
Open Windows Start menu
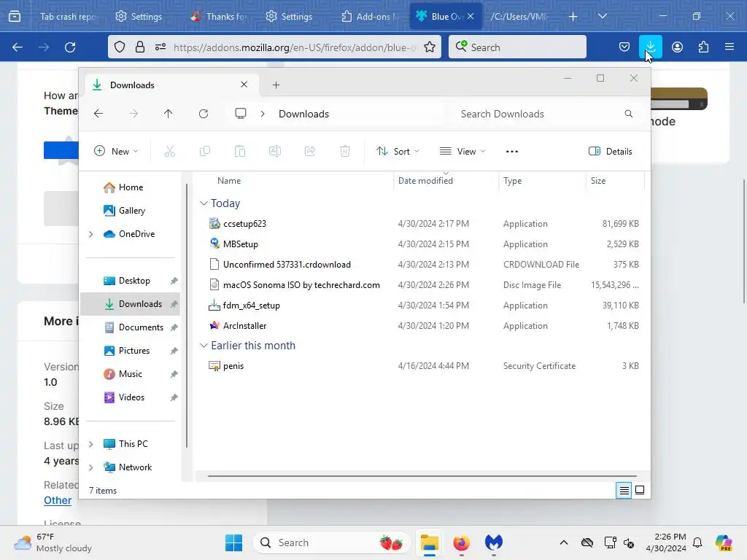[x=233, y=542]
